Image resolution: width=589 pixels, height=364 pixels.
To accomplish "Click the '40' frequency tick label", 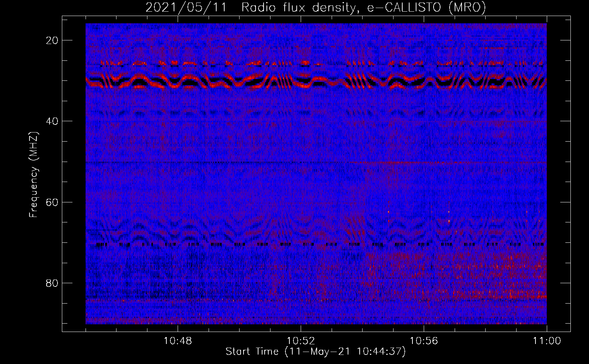I will tap(52, 121).
